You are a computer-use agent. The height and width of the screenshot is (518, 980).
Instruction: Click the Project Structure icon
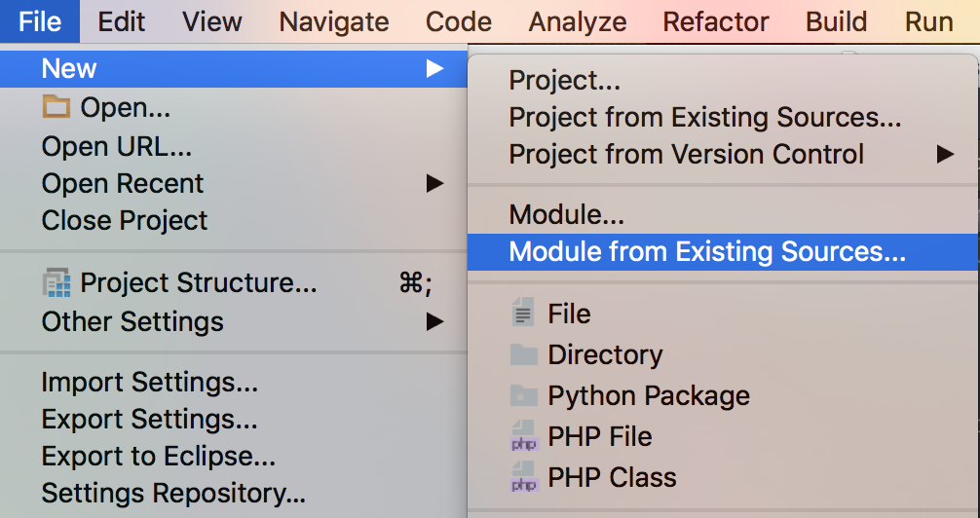tap(57, 283)
